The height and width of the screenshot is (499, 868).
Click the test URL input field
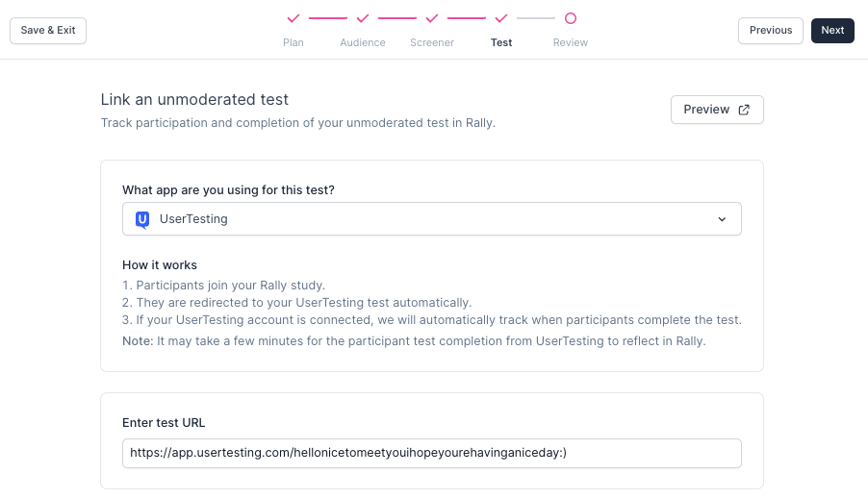click(x=431, y=453)
